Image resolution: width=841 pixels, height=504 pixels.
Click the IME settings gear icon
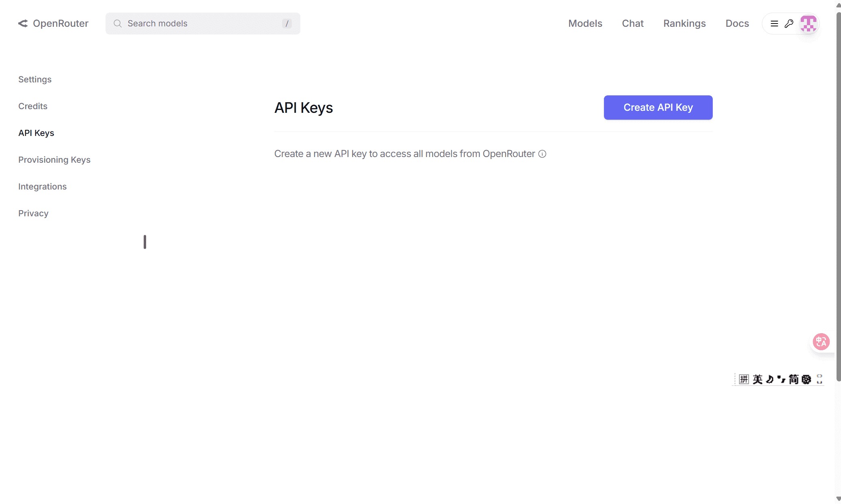(806, 379)
